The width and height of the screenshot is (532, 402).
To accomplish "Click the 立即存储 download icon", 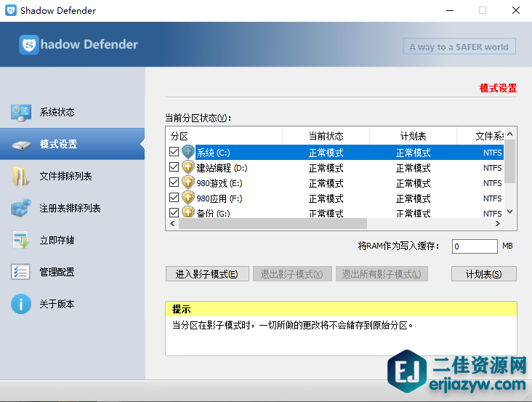I will tap(20, 240).
